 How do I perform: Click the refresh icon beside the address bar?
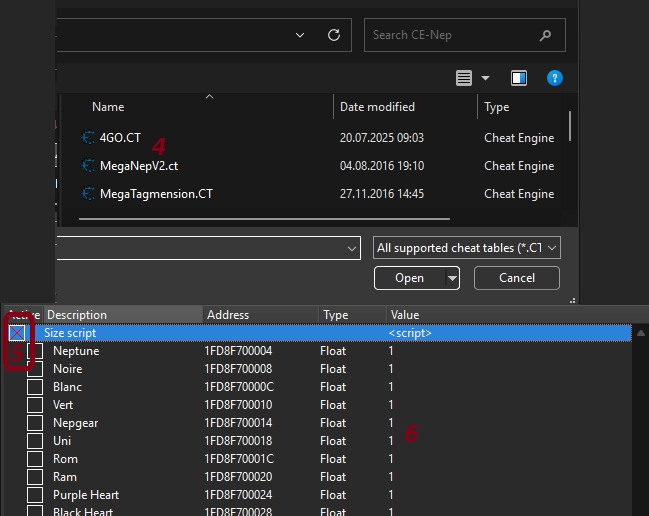tap(334, 34)
